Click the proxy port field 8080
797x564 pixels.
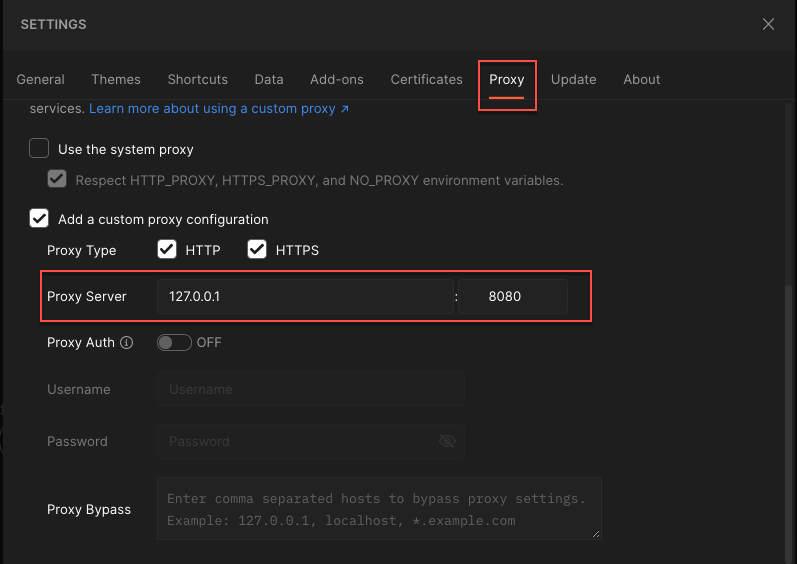513,296
